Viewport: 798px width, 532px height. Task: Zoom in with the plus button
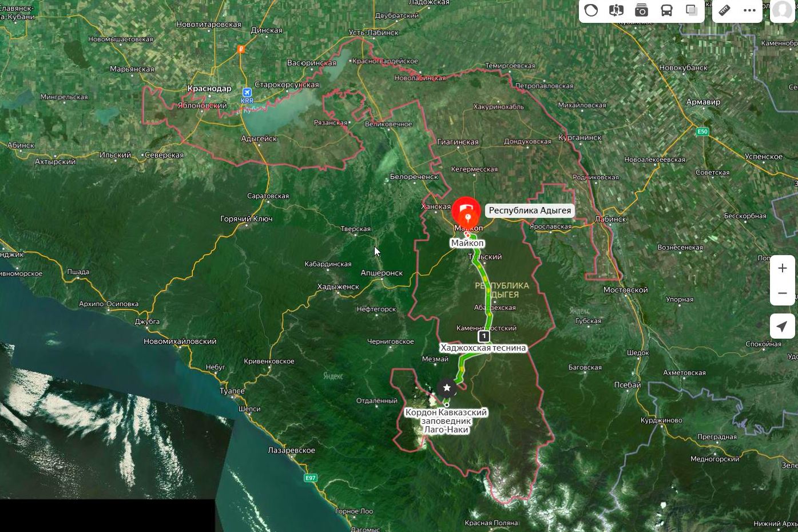783,268
